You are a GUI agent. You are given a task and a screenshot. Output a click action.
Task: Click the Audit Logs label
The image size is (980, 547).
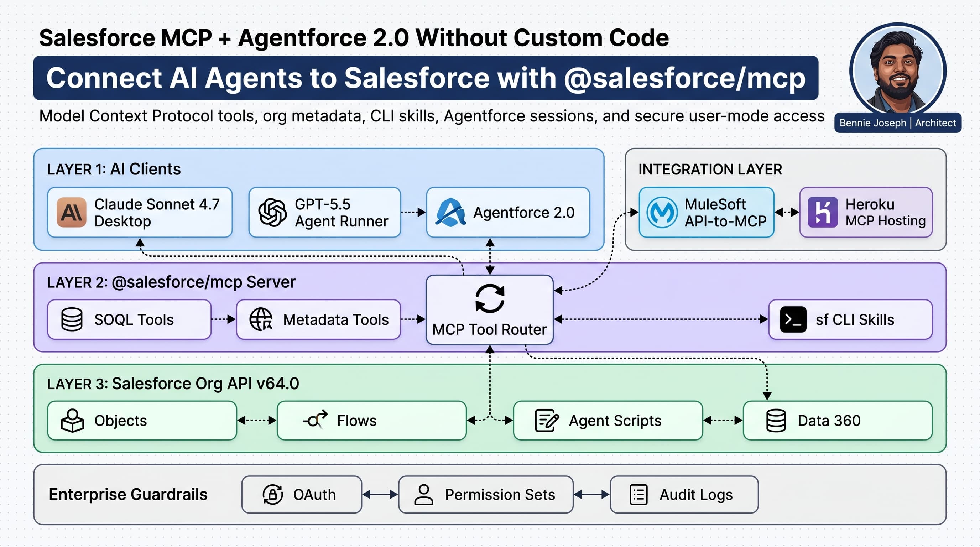[696, 495]
